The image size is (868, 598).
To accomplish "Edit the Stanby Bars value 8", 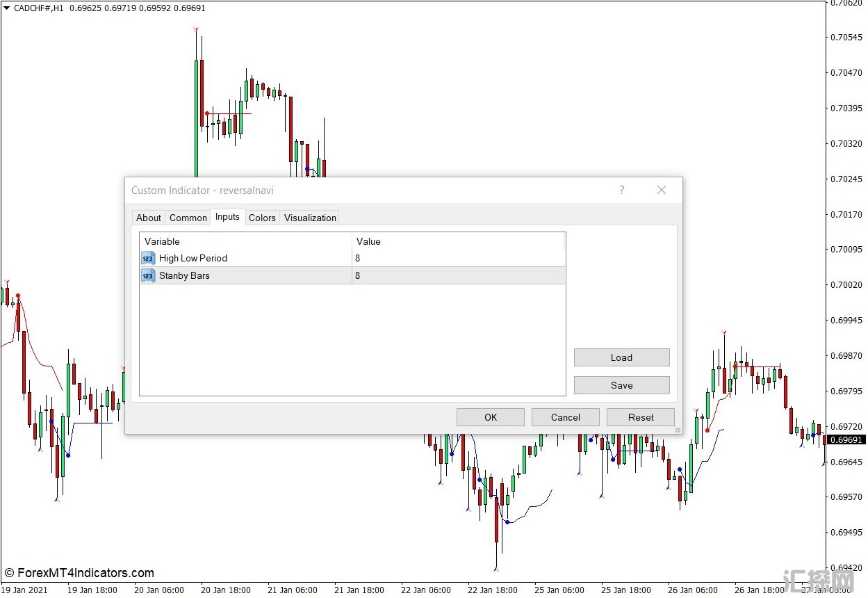I will tap(459, 275).
